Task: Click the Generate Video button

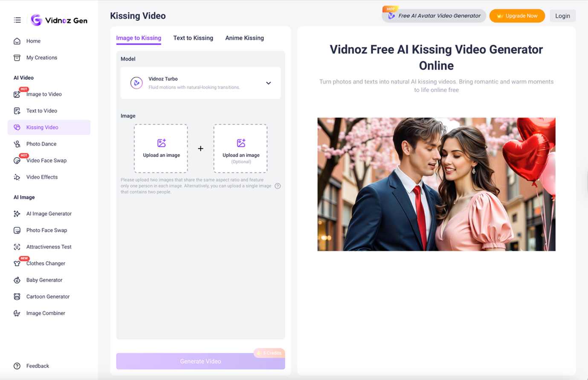Action: point(200,361)
